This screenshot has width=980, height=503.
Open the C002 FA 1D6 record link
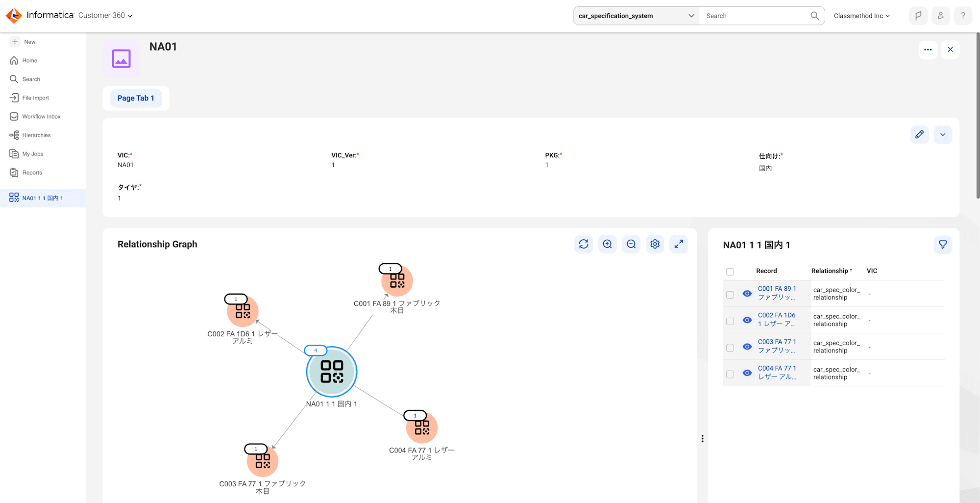(x=777, y=319)
